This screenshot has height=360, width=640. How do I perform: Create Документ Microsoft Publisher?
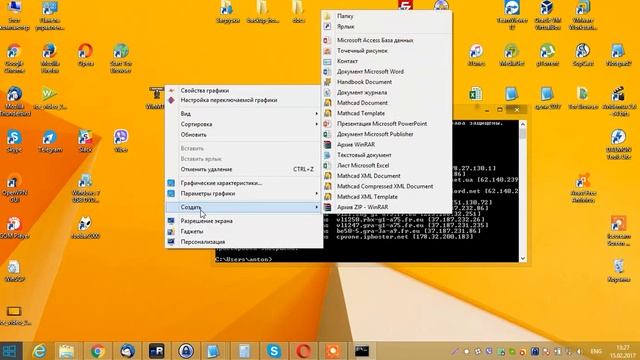pos(387,134)
